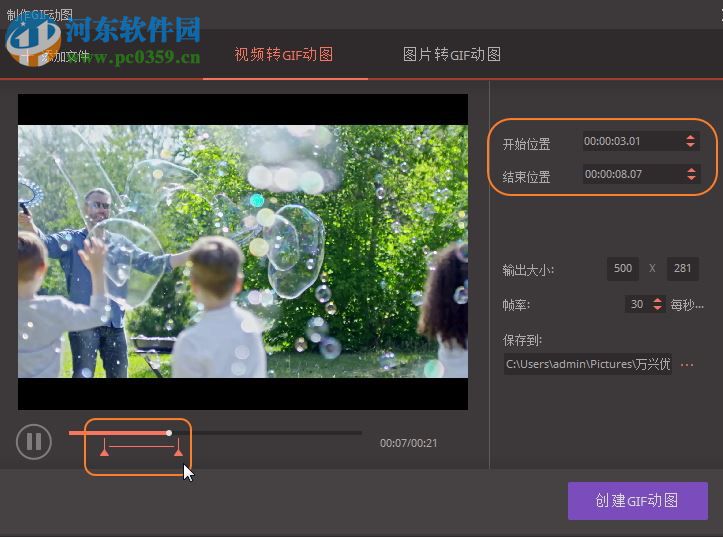Pause the video preview playback

point(34,442)
